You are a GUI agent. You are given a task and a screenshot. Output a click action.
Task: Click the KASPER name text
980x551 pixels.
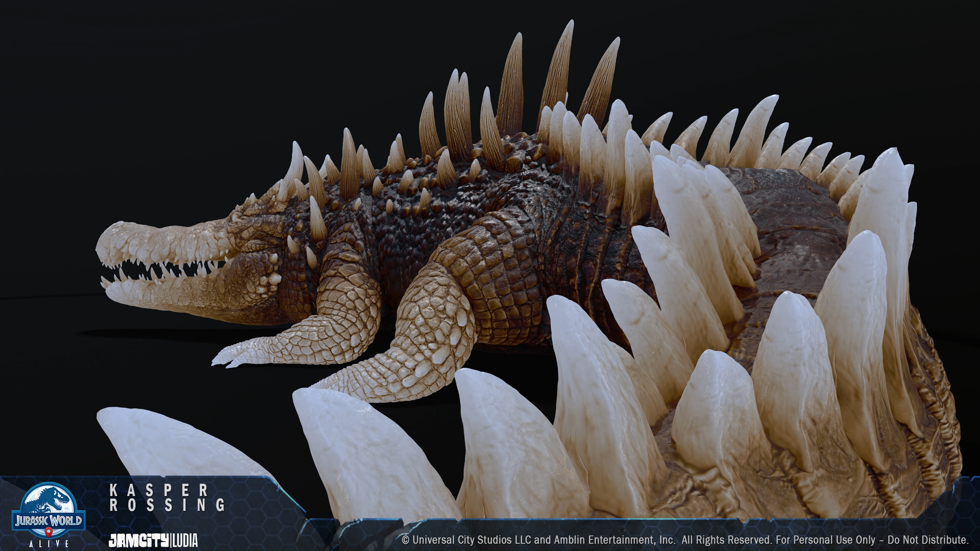coord(159,490)
